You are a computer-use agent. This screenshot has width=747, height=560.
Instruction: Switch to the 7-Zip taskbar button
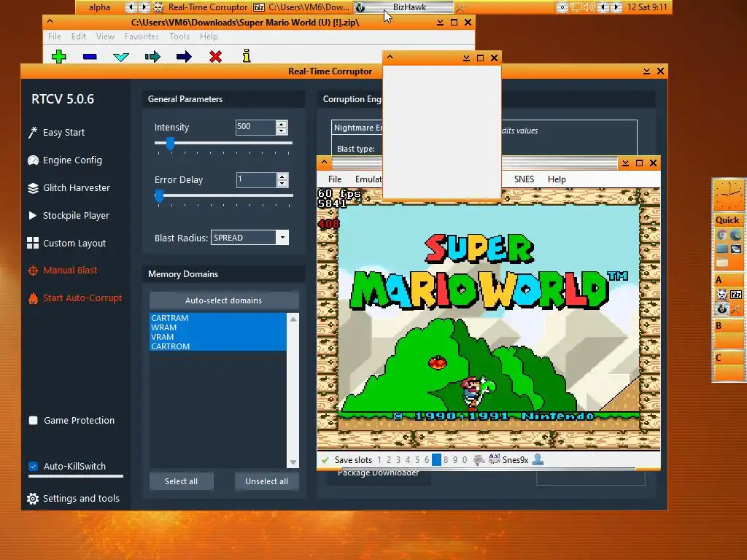point(302,7)
